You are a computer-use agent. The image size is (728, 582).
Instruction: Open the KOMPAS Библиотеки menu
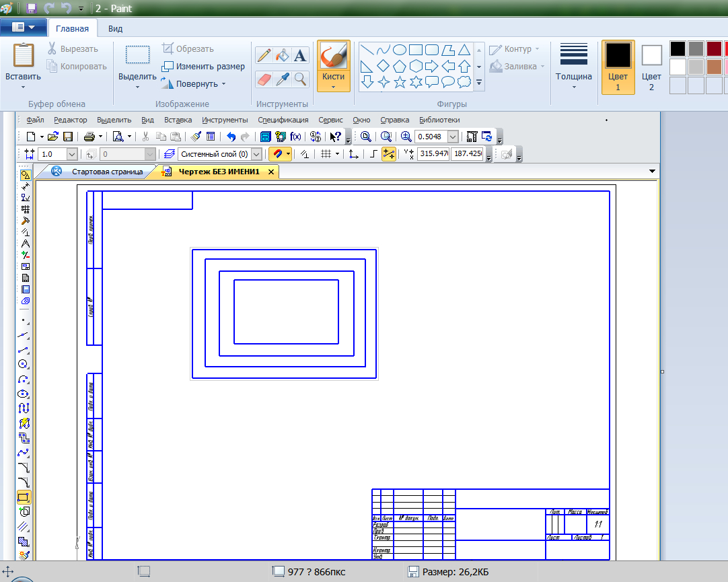click(x=439, y=120)
